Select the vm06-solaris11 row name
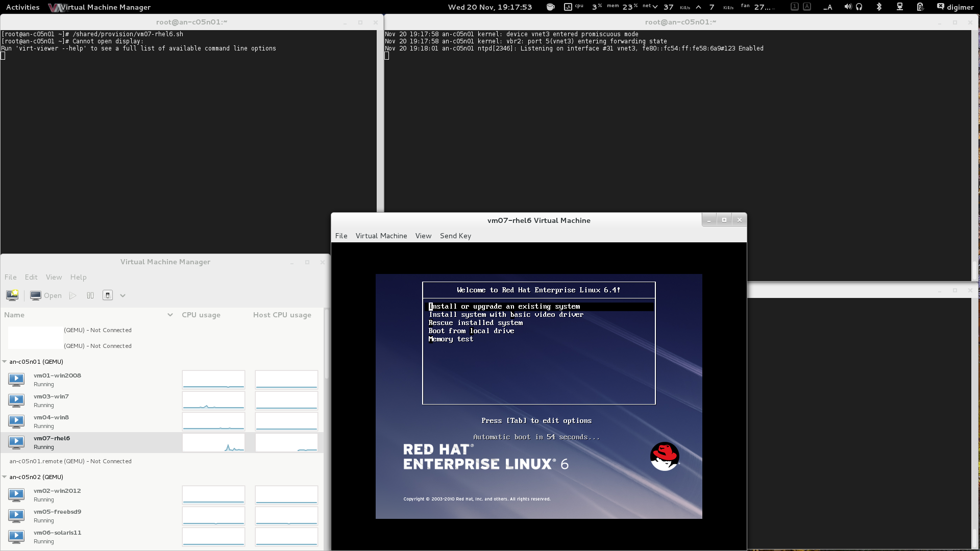 tap(58, 533)
